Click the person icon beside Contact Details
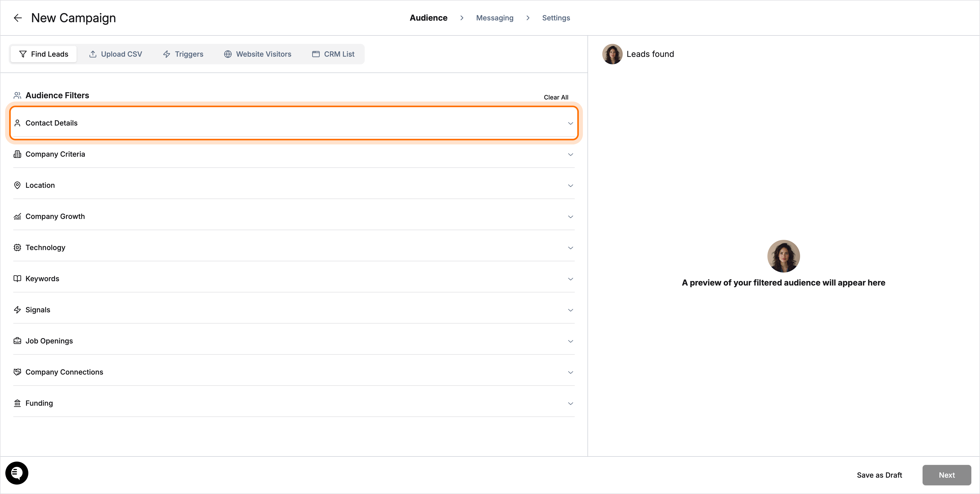Image resolution: width=980 pixels, height=494 pixels. coord(17,123)
